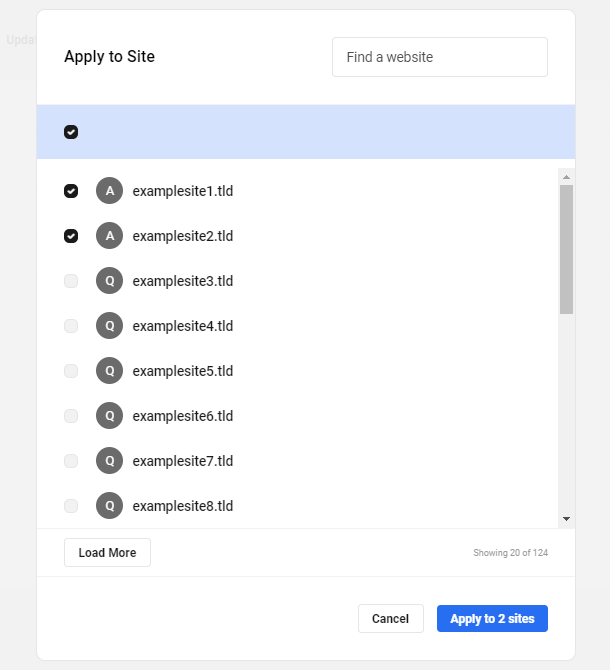Click the scroll up arrow of the list
Viewport: 610px width, 670px height.
pos(566,177)
